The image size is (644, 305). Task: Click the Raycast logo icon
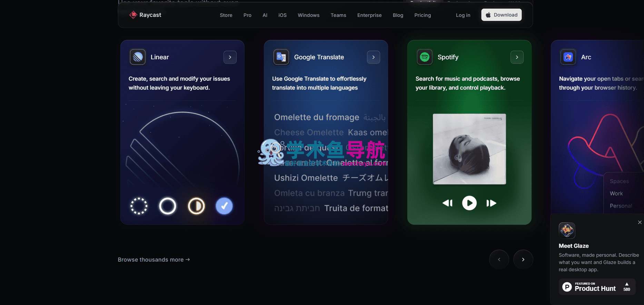(x=133, y=15)
